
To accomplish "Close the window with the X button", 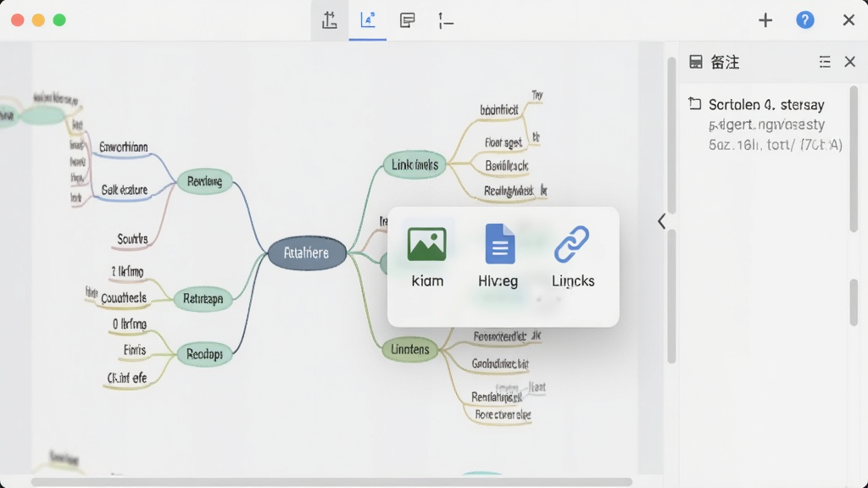I will [x=849, y=20].
